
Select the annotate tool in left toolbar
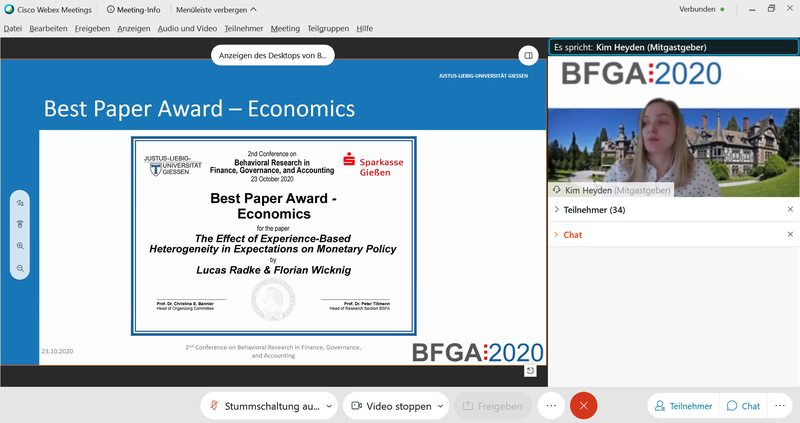tap(20, 203)
